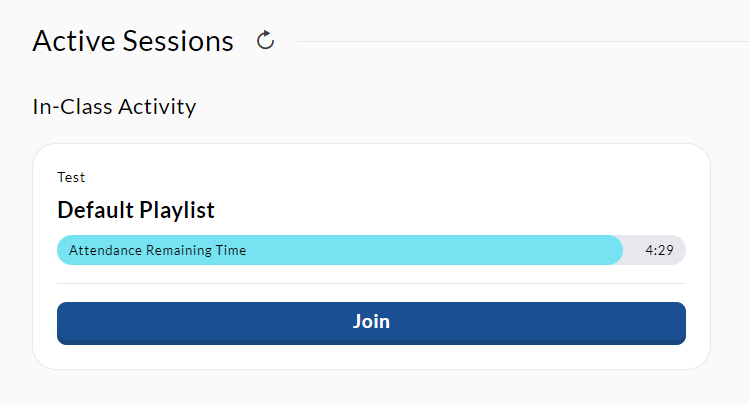Click the grey unfilled end of attendance bar
This screenshot has width=749, height=405.
tap(654, 250)
